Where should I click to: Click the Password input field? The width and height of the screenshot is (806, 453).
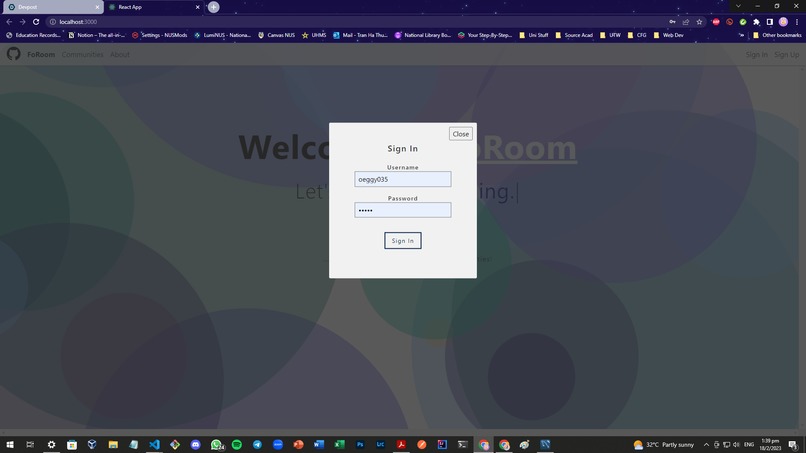(x=402, y=210)
